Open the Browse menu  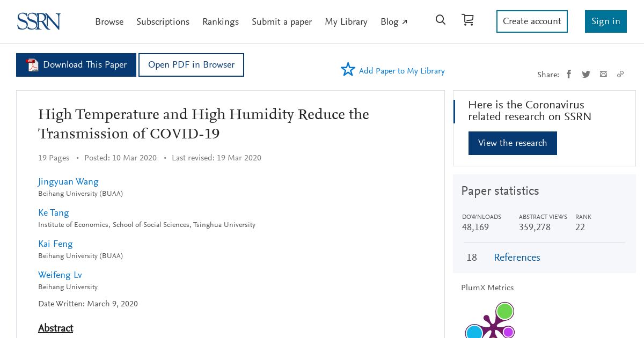click(x=109, y=22)
